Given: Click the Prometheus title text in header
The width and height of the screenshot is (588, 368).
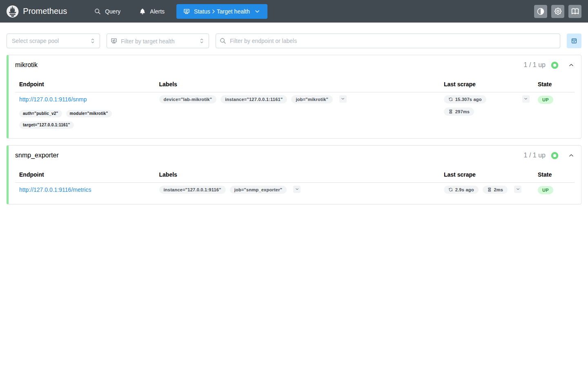Looking at the screenshot, I should 45,11.
